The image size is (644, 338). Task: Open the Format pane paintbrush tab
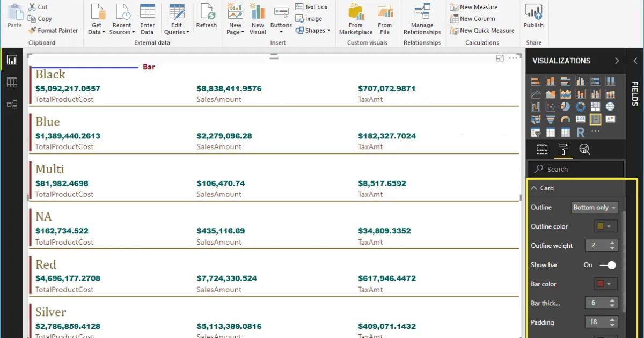tap(563, 150)
